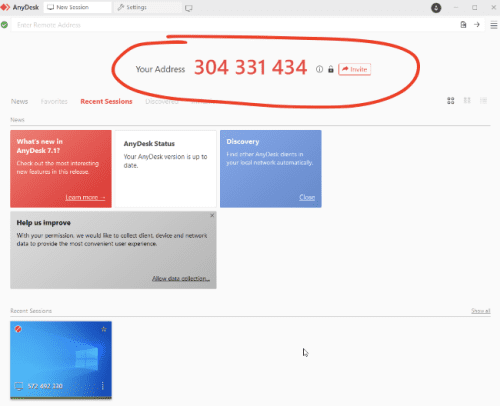Switch to the News tab

(19, 101)
